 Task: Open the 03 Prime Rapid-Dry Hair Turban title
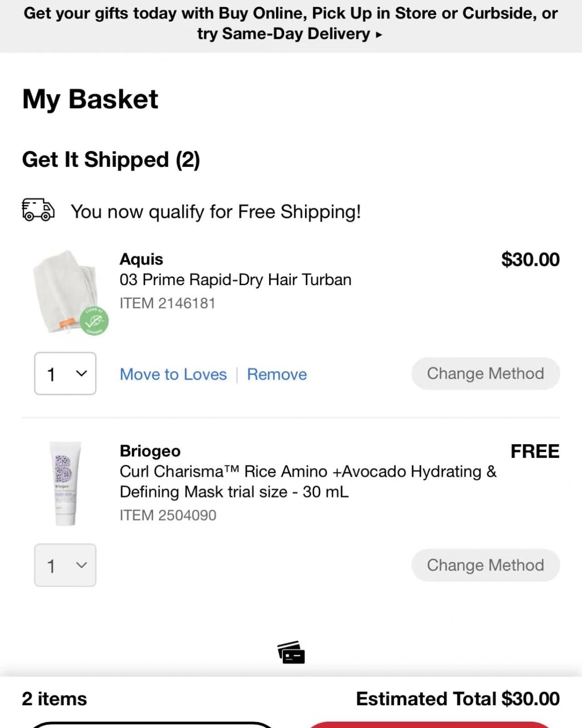235,280
